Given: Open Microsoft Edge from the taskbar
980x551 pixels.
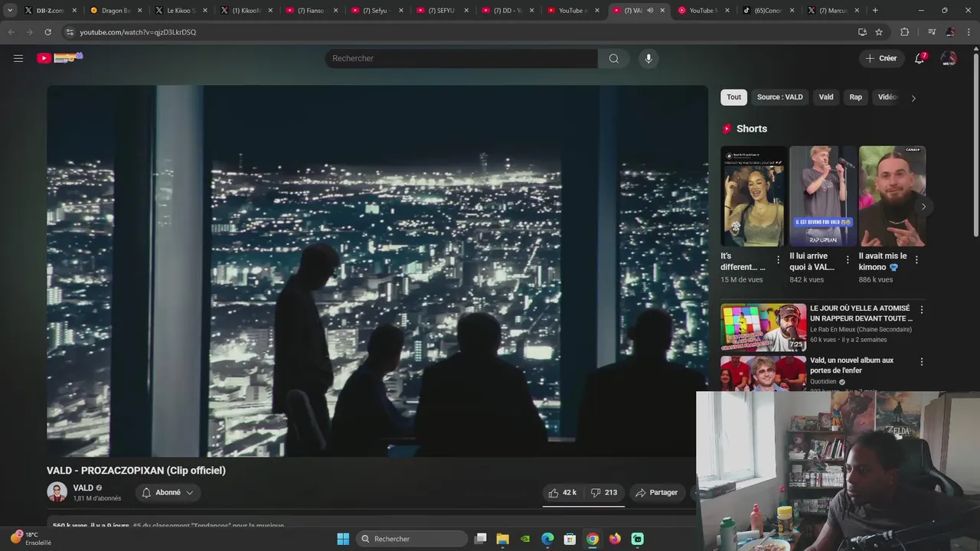Looking at the screenshot, I should click(547, 539).
